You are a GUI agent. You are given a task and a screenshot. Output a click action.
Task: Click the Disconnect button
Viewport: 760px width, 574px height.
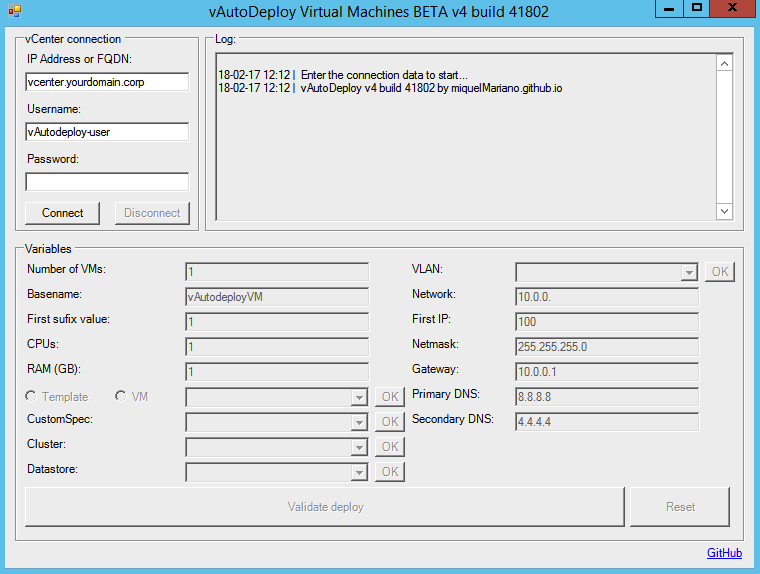[x=152, y=213]
